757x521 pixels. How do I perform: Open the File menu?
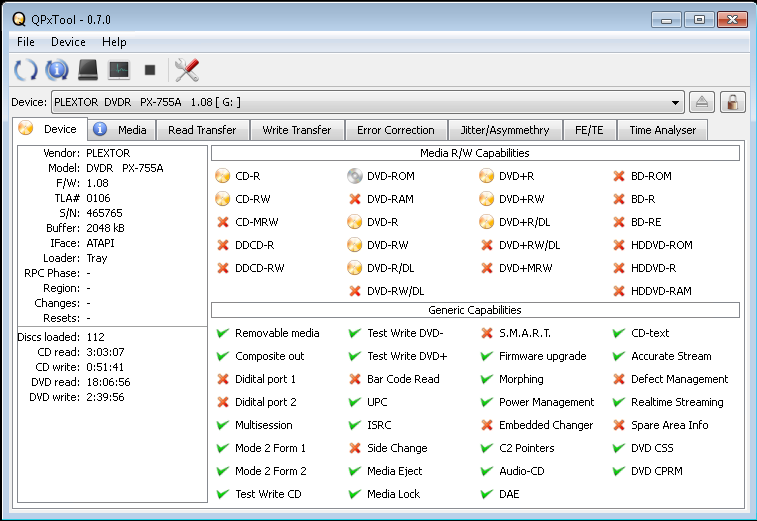tap(26, 42)
